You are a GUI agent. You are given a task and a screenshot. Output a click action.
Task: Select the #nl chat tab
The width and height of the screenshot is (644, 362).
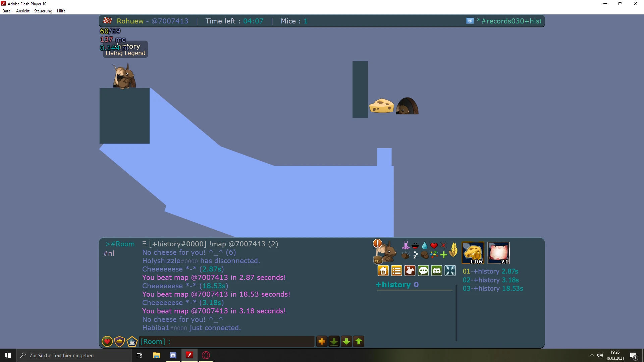[x=109, y=253]
